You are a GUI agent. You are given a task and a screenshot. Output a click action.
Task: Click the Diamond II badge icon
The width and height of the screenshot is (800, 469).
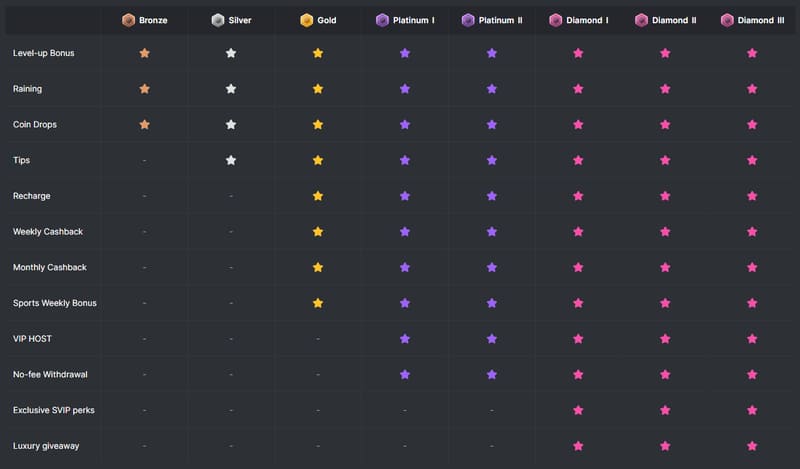pos(641,20)
